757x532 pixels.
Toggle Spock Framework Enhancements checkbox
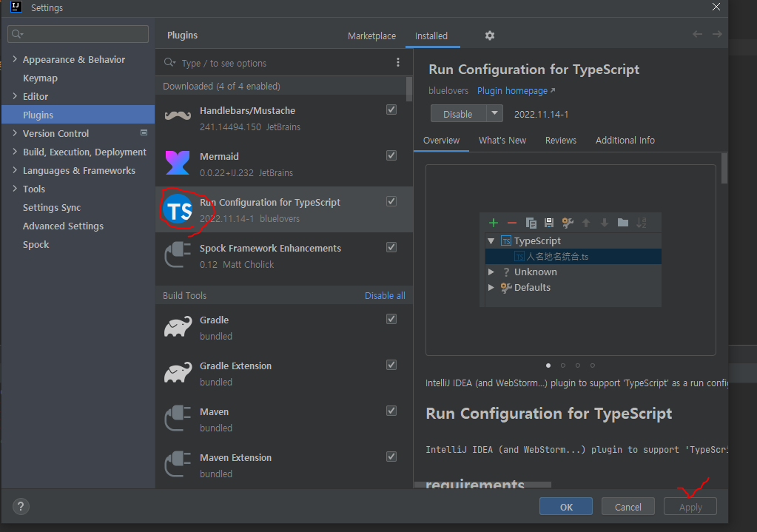(391, 247)
